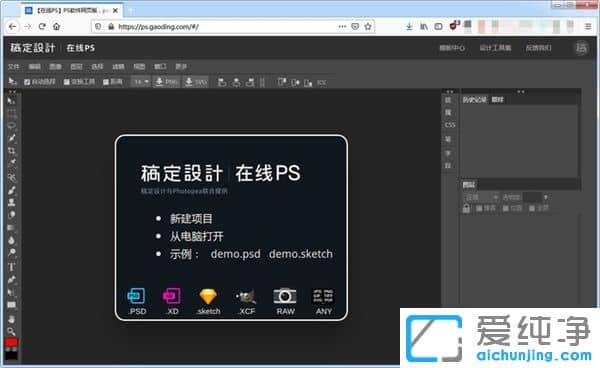Open the 文件 File menu
Viewport: 600px width, 368px height.
click(x=14, y=67)
